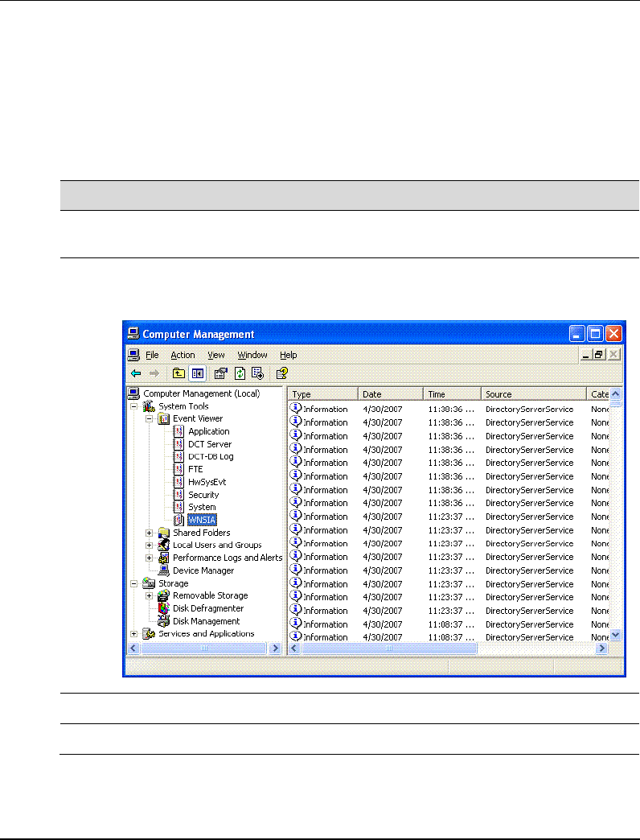Click the Refresh toolbar icon
This screenshot has height=840, width=640.
tap(240, 373)
